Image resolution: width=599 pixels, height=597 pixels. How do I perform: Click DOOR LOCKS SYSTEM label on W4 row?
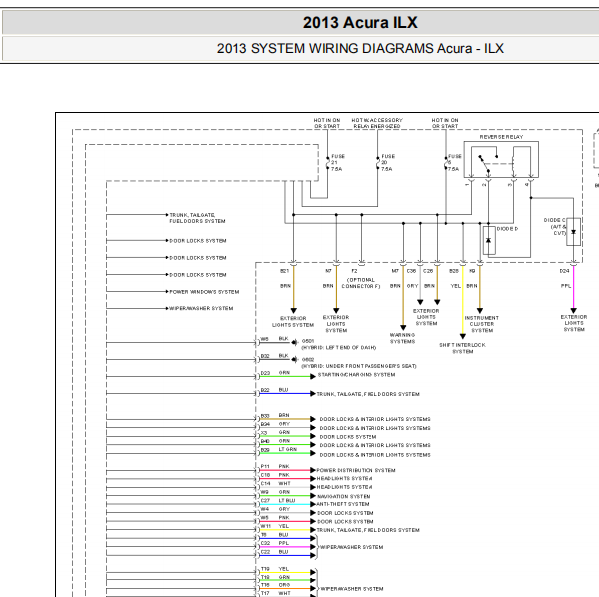pos(345,513)
